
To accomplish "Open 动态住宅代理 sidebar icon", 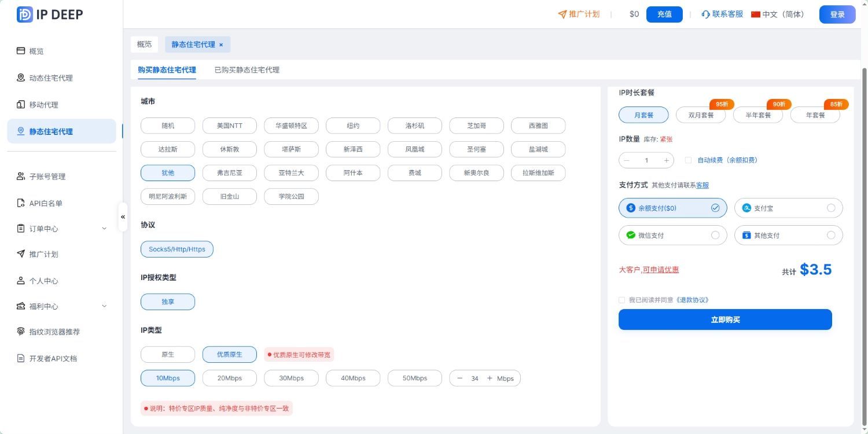I will pyautogui.click(x=21, y=78).
